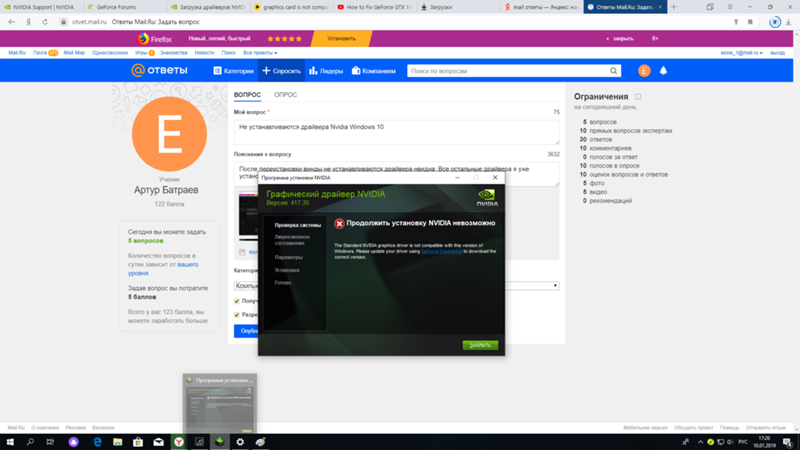Click Помощь in the footer
This screenshot has height=450, width=800.
[x=729, y=428]
